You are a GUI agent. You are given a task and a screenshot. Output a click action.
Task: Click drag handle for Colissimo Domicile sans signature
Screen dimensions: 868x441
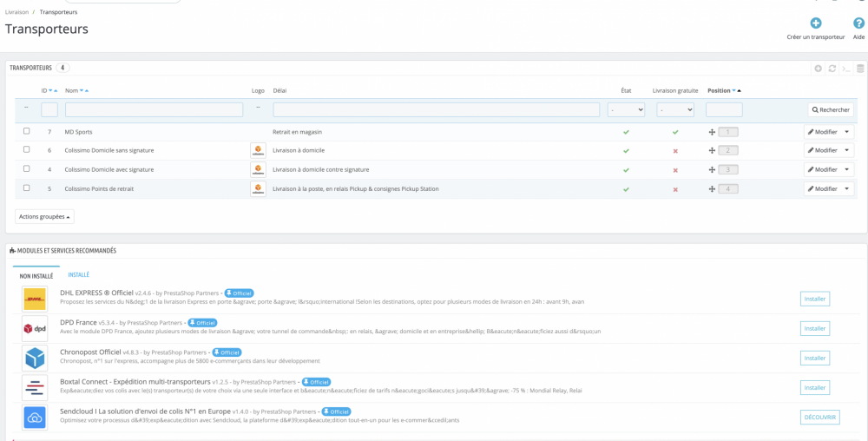click(x=713, y=150)
